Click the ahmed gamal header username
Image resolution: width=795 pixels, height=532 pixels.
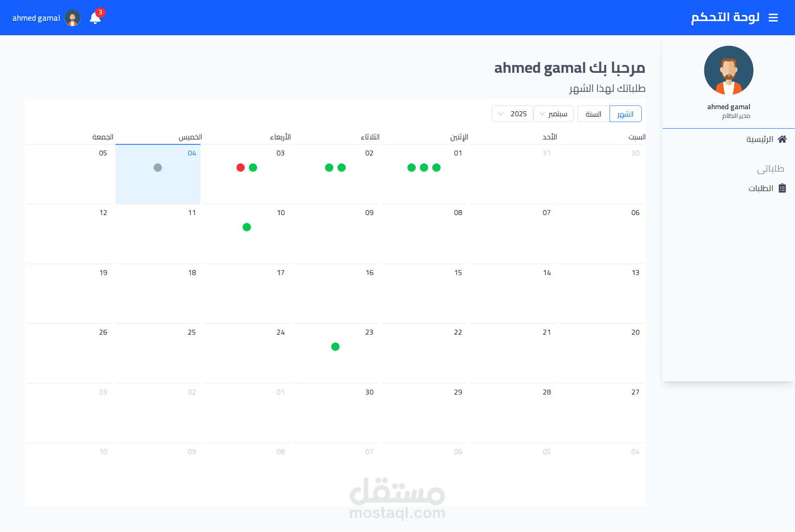tap(36, 18)
